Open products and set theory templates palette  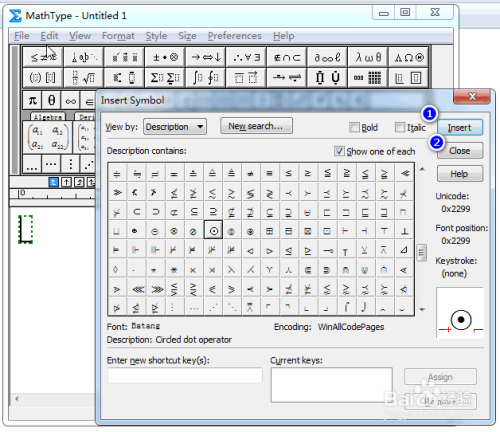pos(328,78)
